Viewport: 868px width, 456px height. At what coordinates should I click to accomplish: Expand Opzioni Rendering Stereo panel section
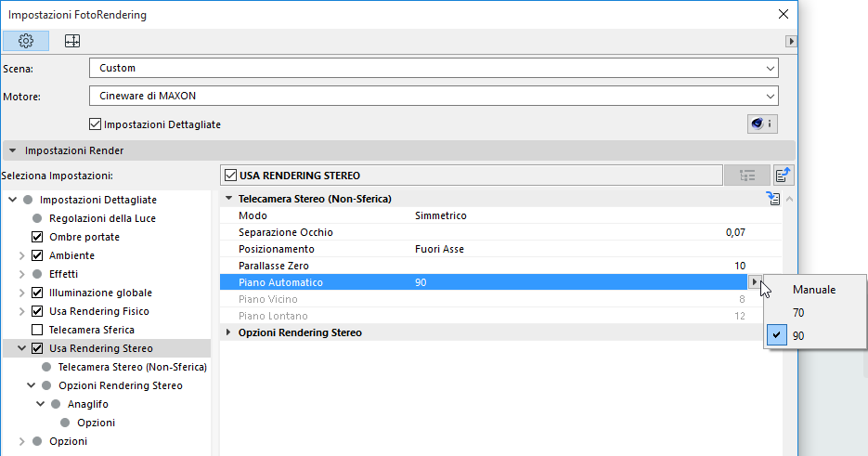tap(228, 332)
